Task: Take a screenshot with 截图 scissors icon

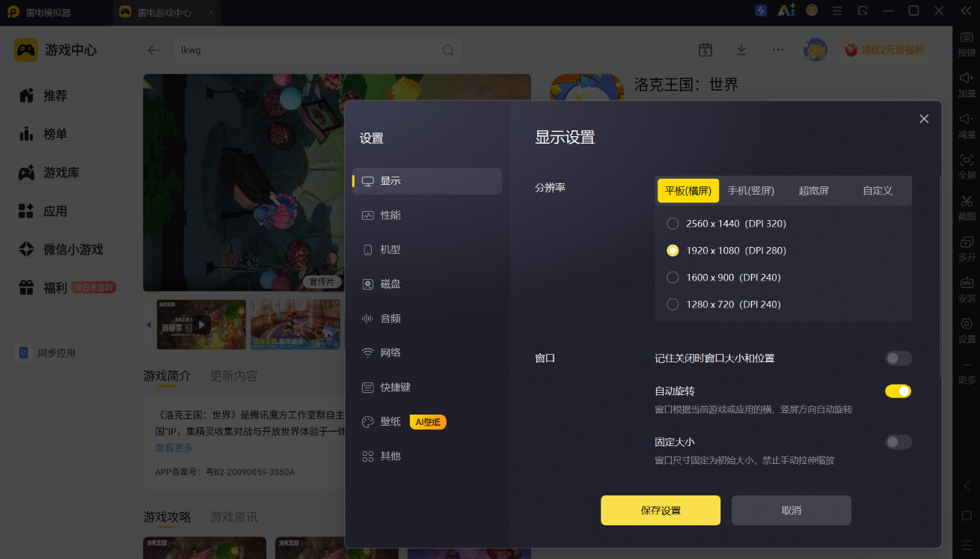Action: coord(967,207)
